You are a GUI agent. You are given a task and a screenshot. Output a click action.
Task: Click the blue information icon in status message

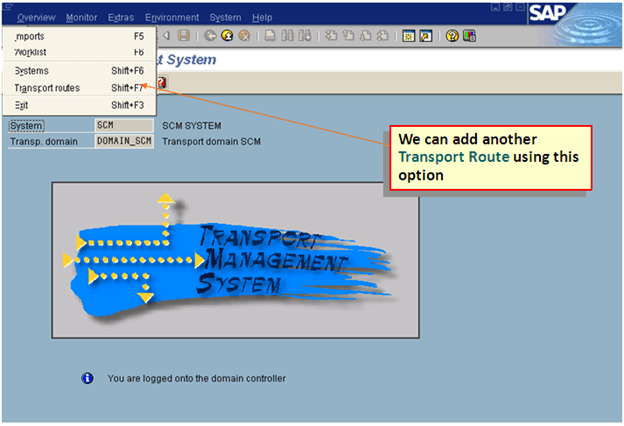pyautogui.click(x=88, y=378)
